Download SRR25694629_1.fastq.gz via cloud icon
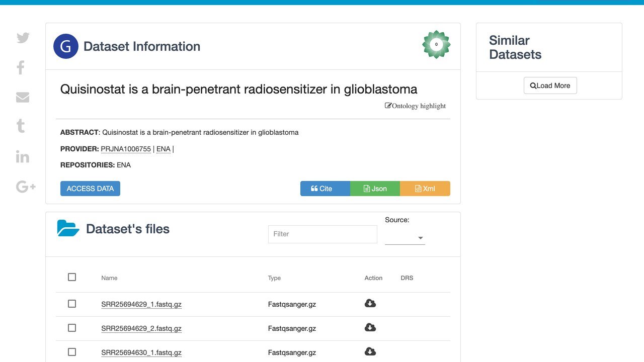The width and height of the screenshot is (644, 362). pyautogui.click(x=370, y=304)
